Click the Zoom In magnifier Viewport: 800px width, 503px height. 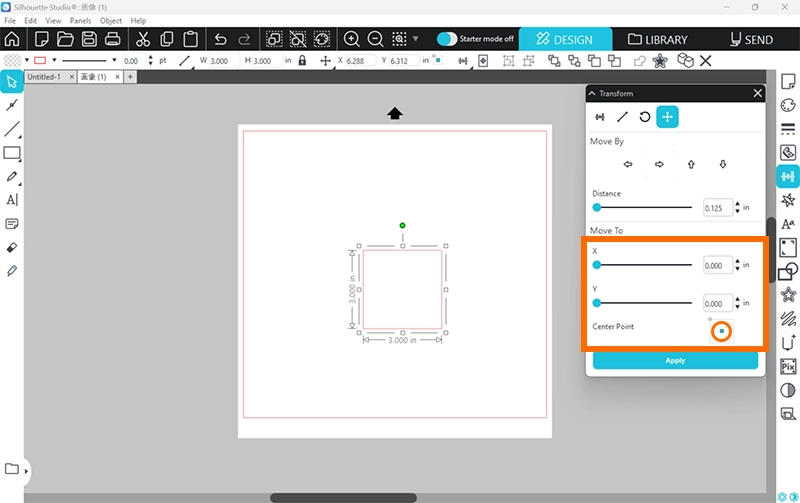352,40
